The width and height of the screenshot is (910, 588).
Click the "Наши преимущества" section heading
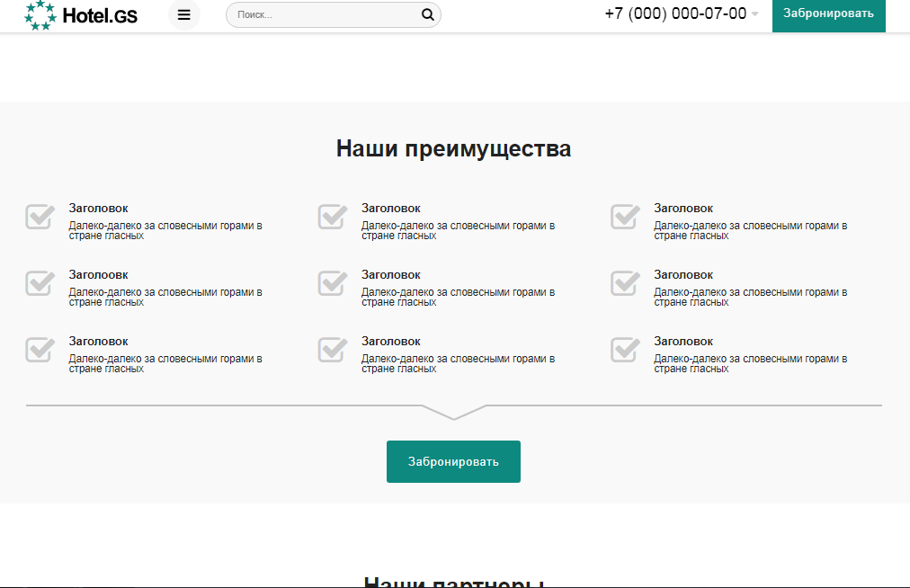click(x=453, y=148)
